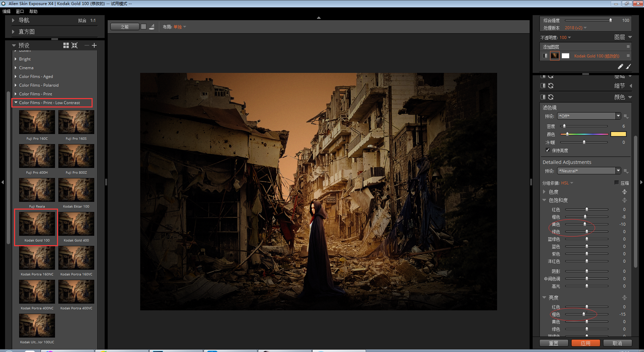Viewport: 644px width, 352px height.
Task: Toggle the 颜色 panel on or off
Action: pos(543,97)
